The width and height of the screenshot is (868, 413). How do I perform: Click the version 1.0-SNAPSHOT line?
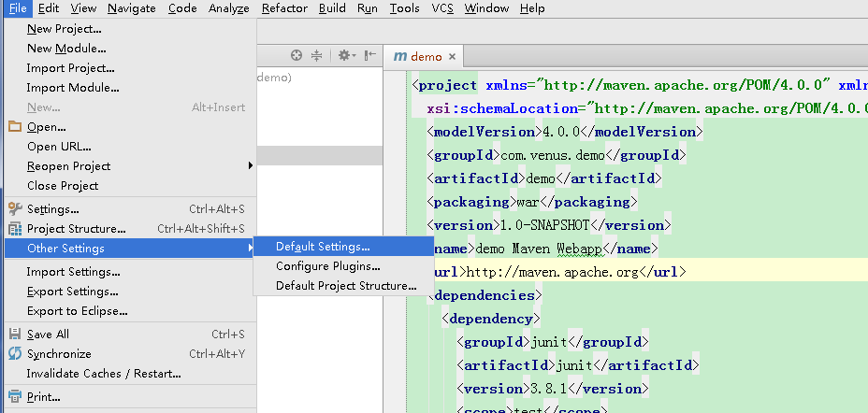click(x=549, y=225)
